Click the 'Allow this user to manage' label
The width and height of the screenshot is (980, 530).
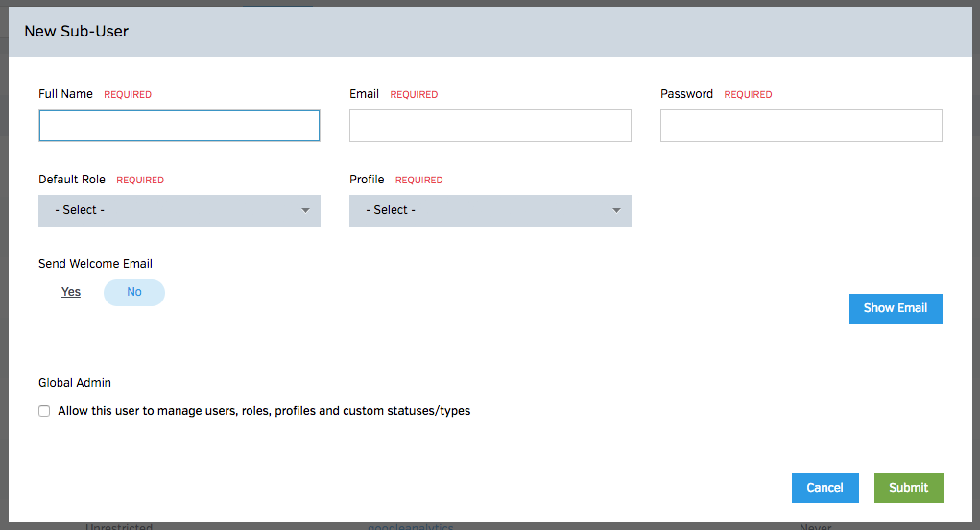point(264,411)
